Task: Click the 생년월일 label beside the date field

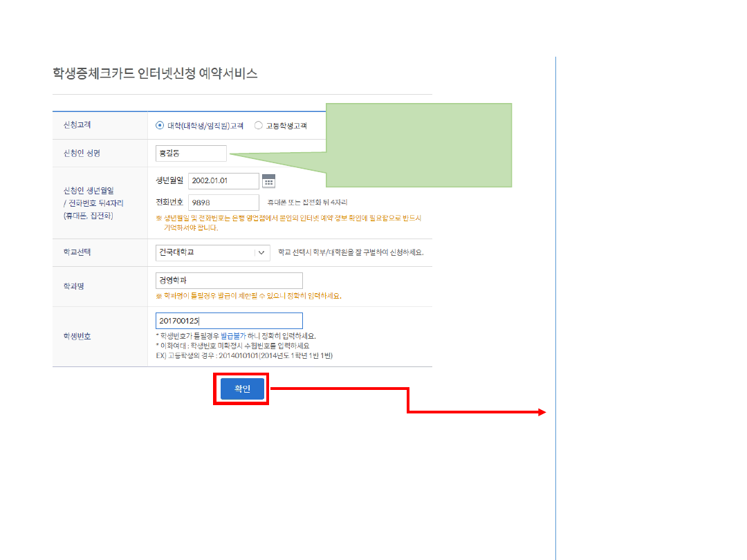Action: point(170,181)
